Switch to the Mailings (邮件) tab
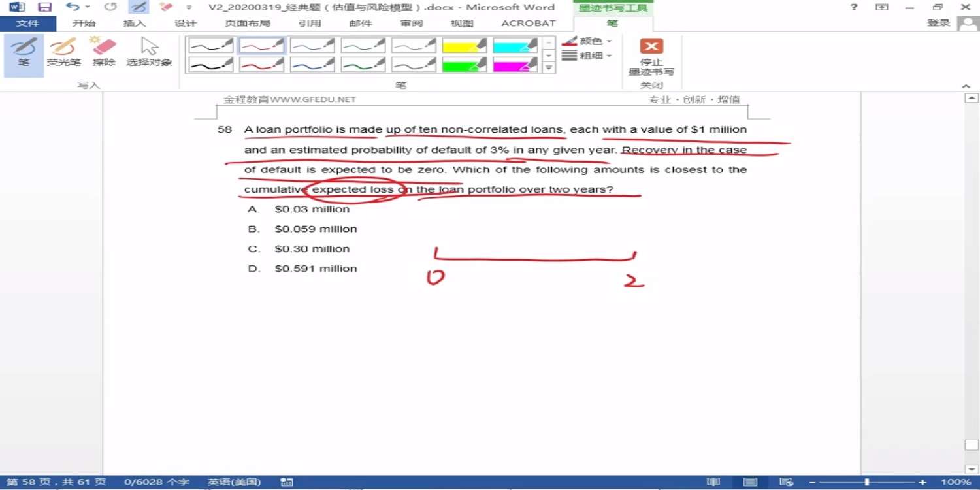This screenshot has height=490, width=980. [361, 24]
